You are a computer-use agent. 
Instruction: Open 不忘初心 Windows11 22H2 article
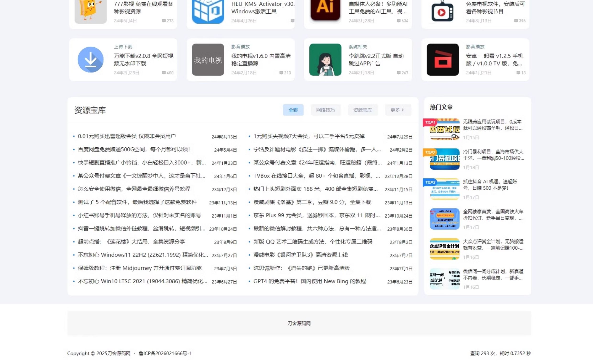(143, 255)
